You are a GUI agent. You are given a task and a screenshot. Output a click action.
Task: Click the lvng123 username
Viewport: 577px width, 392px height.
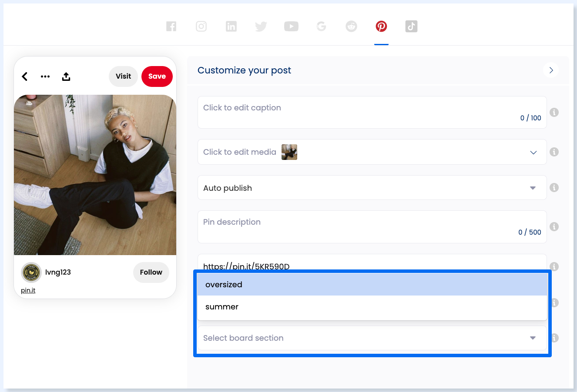click(x=58, y=272)
